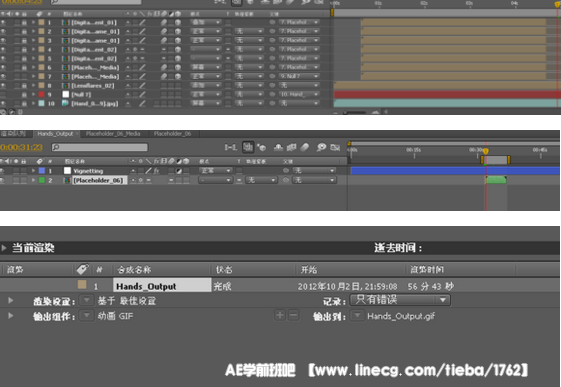The height and width of the screenshot is (387, 561).
Task: Click the Hide Shy Layers icon
Action: [278, 147]
